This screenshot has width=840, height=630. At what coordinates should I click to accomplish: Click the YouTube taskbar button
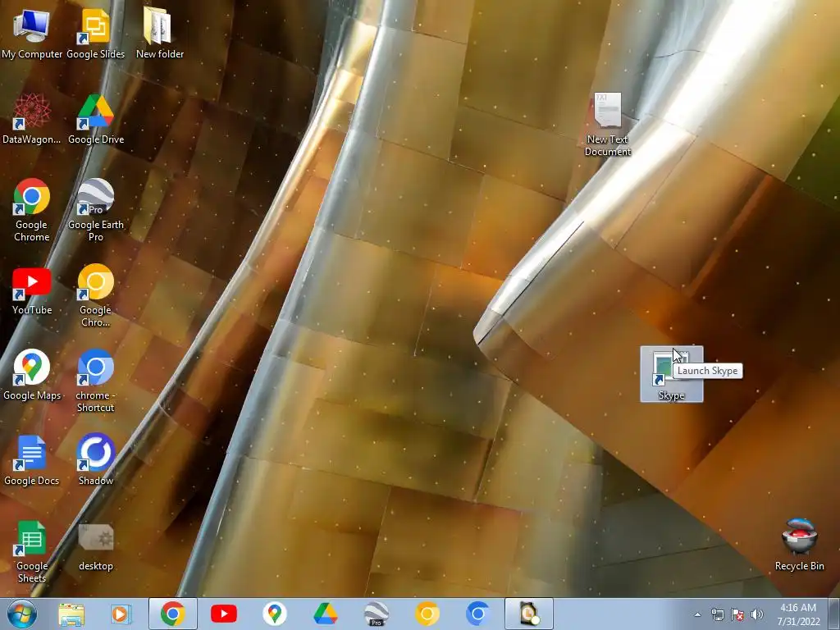click(224, 614)
